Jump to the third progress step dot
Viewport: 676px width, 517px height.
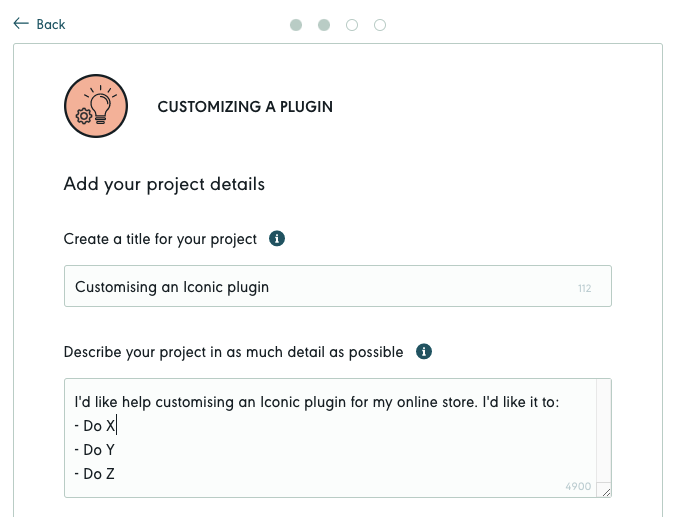(352, 25)
